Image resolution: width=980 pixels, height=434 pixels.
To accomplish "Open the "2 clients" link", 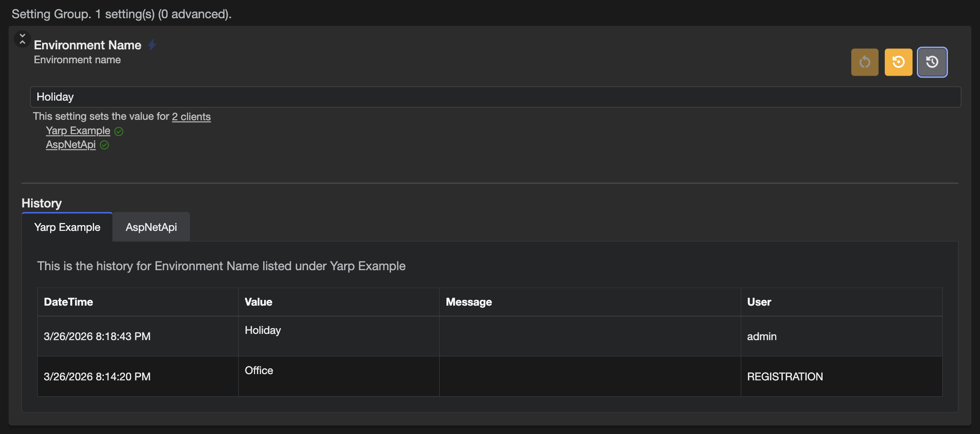I will tap(191, 117).
